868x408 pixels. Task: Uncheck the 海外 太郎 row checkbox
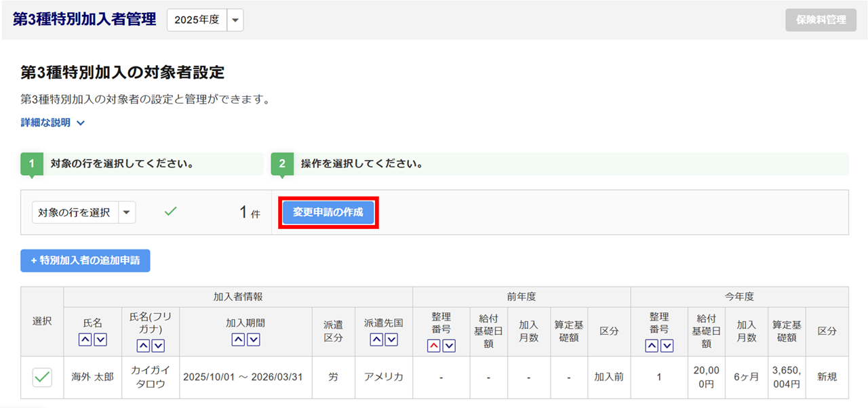pos(42,377)
